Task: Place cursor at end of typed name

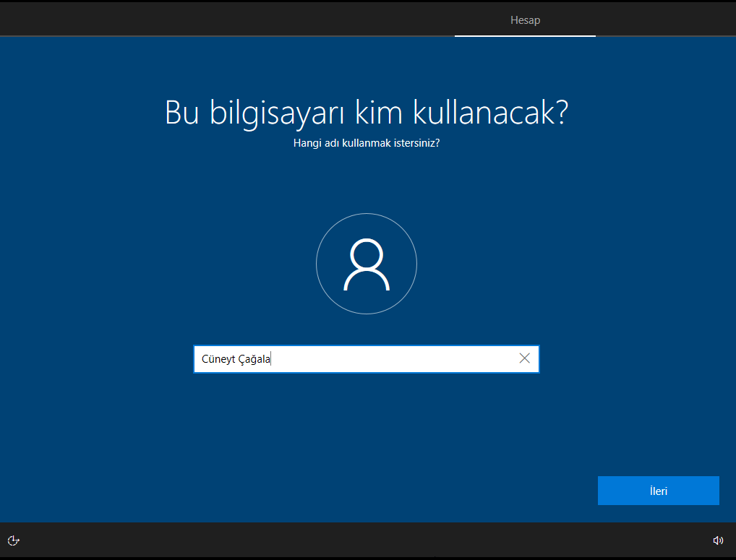Action: [x=271, y=359]
